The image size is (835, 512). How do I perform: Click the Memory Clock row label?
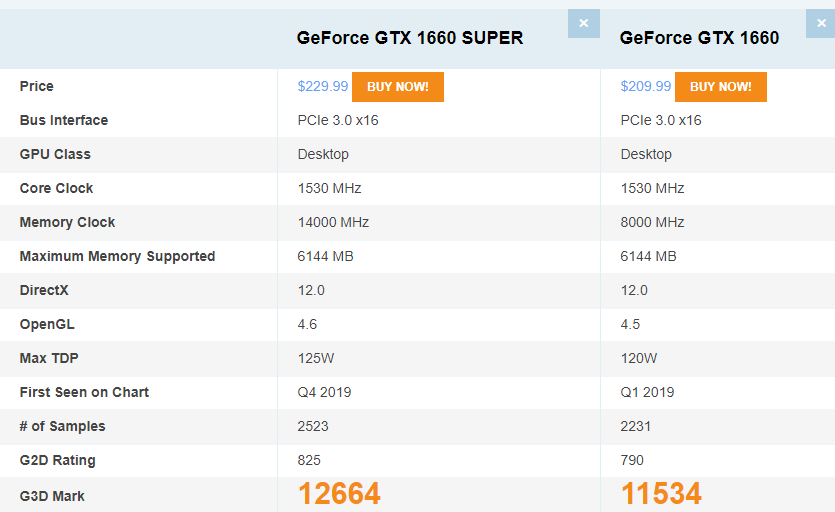(67, 223)
